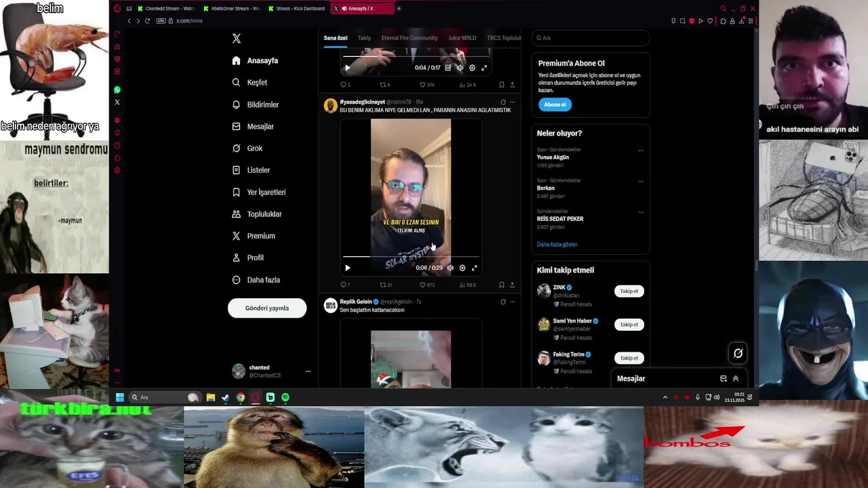Screen dimensions: 868x488
Task: Follow Sami Yen Haber with Takip et
Action: pos(629,325)
